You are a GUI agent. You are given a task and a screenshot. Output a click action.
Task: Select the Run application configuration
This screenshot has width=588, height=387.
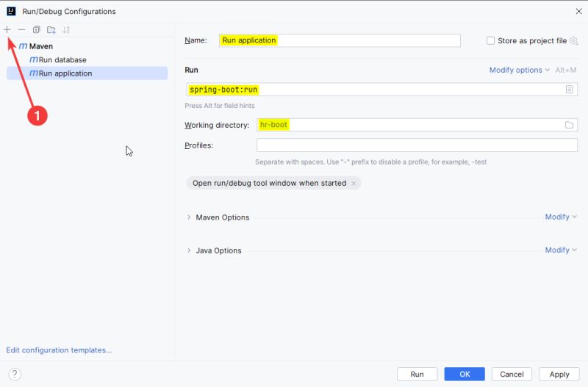click(87, 73)
